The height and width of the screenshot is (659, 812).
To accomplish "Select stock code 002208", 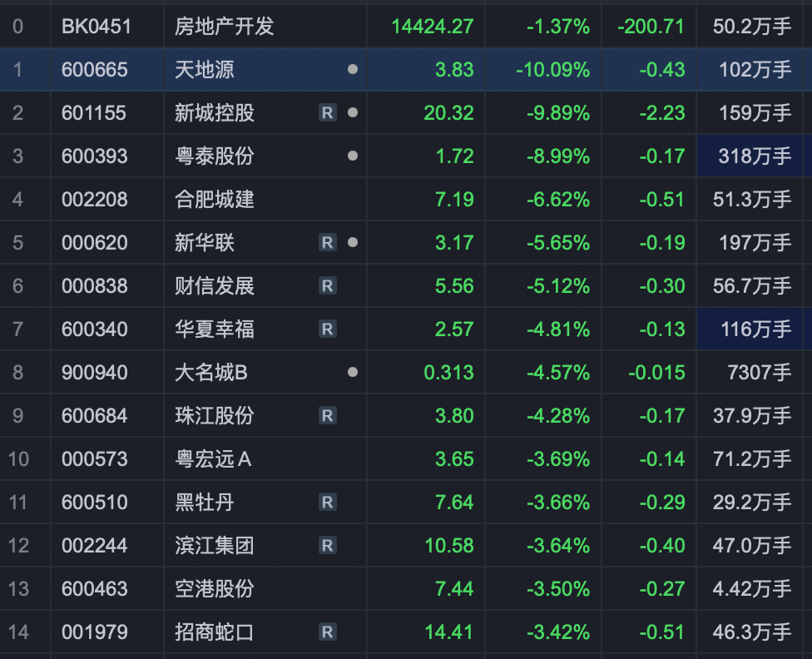I will click(x=94, y=200).
